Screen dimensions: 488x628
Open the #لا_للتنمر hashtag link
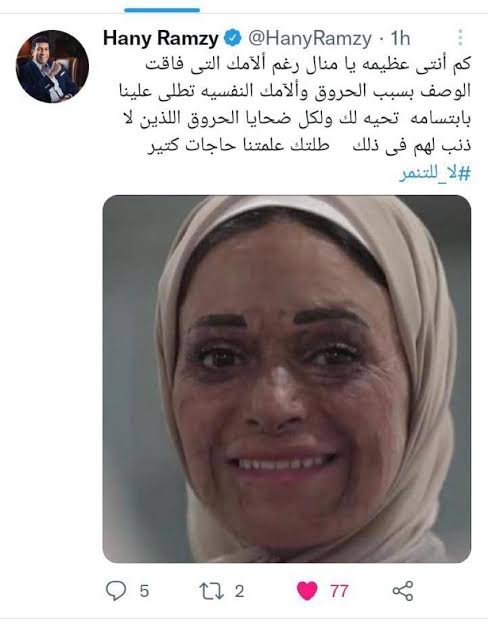pyautogui.click(x=435, y=175)
